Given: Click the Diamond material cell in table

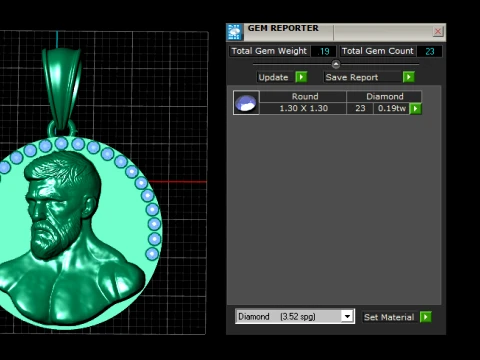Looking at the screenshot, I should [x=384, y=97].
